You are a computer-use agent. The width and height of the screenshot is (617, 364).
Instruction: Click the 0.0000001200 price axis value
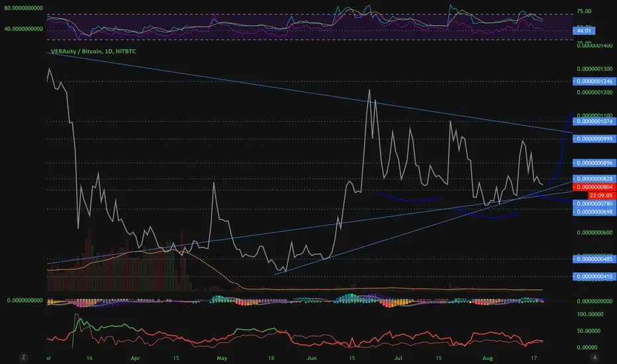coord(594,93)
